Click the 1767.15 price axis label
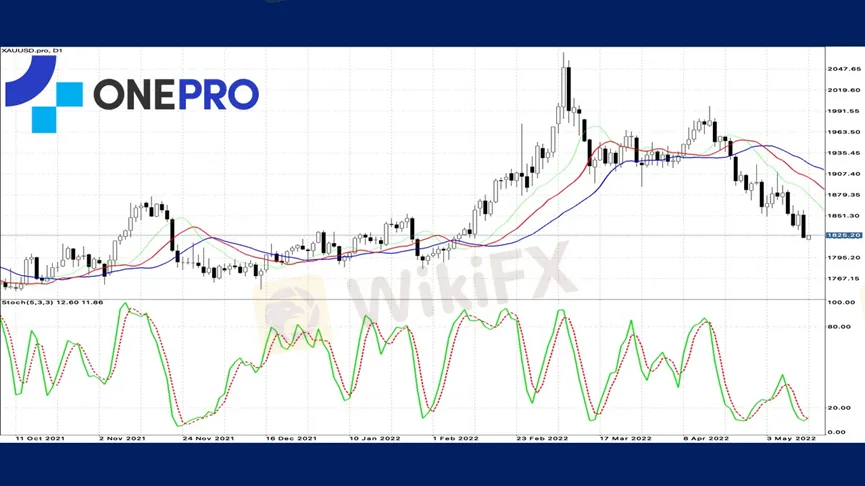This screenshot has height=486, width=865. [844, 279]
